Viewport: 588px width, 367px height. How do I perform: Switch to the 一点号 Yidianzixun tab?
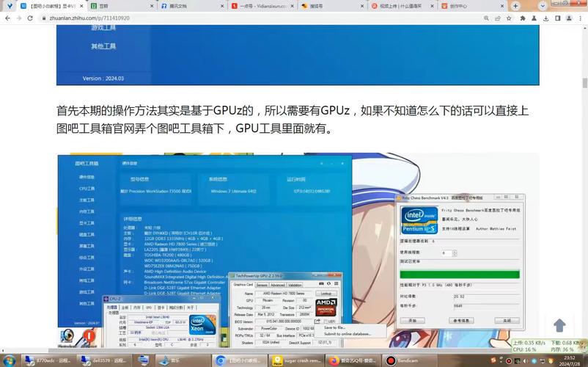(263, 6)
